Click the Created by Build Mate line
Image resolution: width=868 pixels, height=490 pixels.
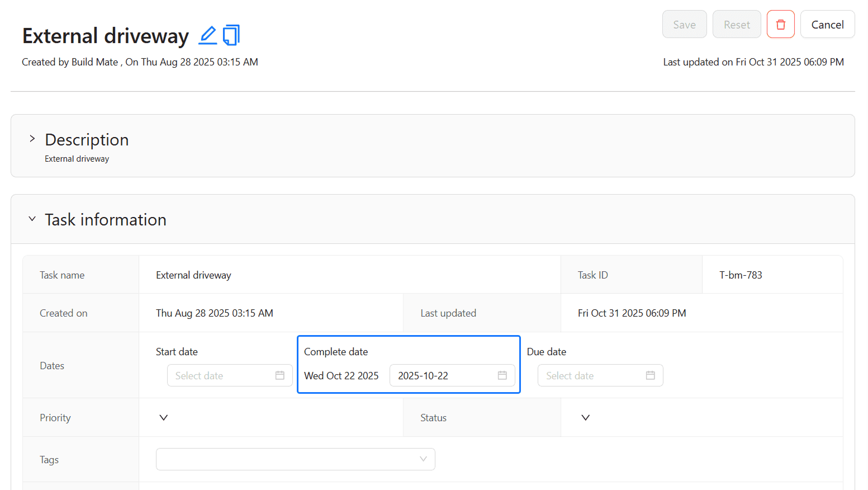click(x=140, y=62)
